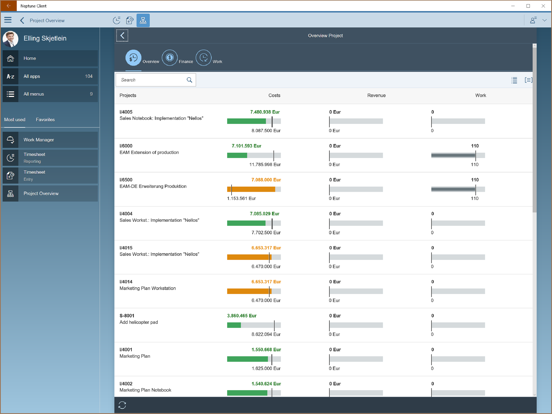552x414 pixels.
Task: Click cost value 7.101.593 Eur
Action: click(x=246, y=146)
